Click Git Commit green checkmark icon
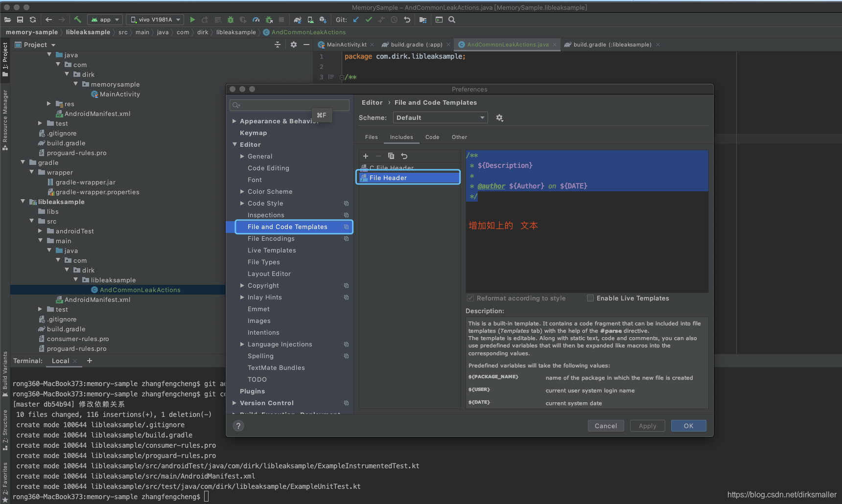Image resolution: width=842 pixels, height=504 pixels. point(369,20)
